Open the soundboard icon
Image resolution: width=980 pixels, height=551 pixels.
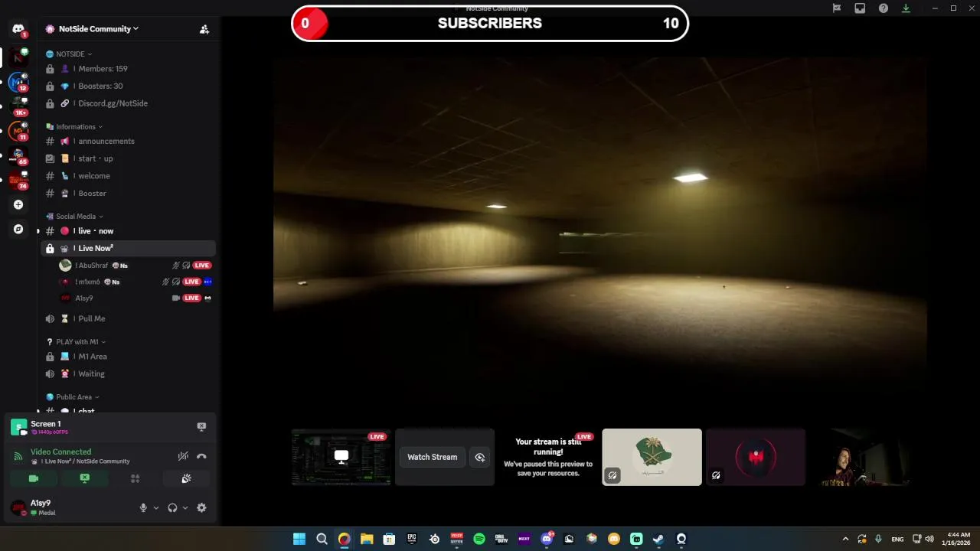pos(186,478)
